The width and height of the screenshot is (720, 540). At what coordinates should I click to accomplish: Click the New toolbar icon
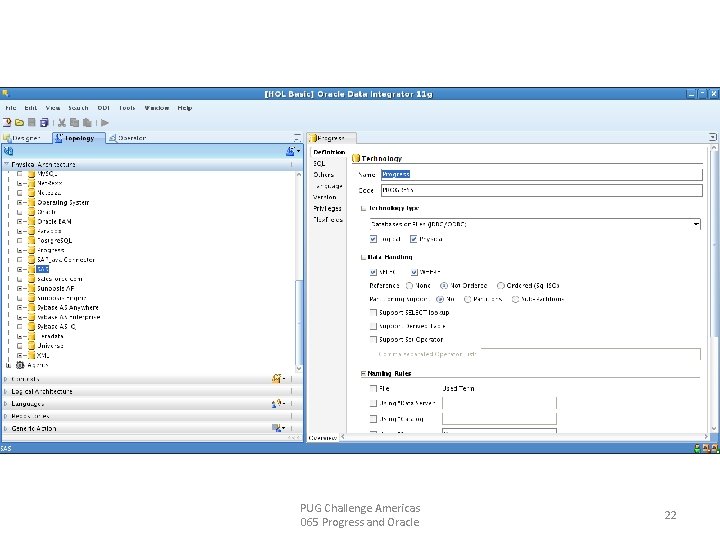click(x=7, y=123)
